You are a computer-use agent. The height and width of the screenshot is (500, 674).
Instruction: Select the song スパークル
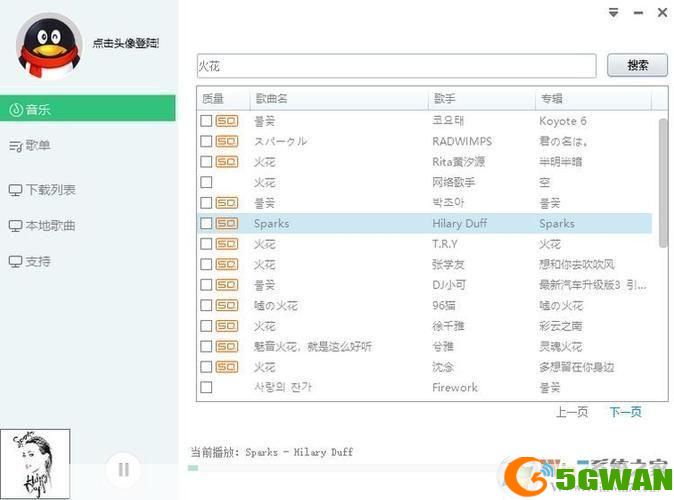click(280, 141)
